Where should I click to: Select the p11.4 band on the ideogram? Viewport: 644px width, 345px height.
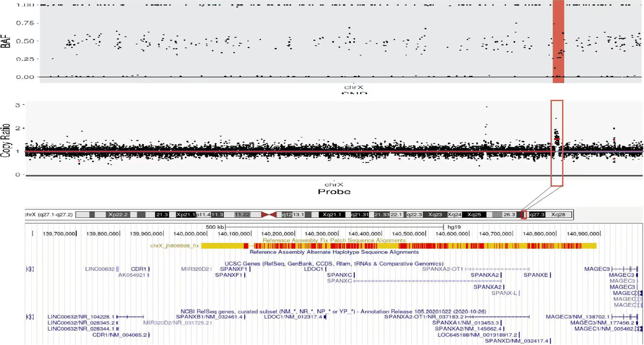(203, 215)
